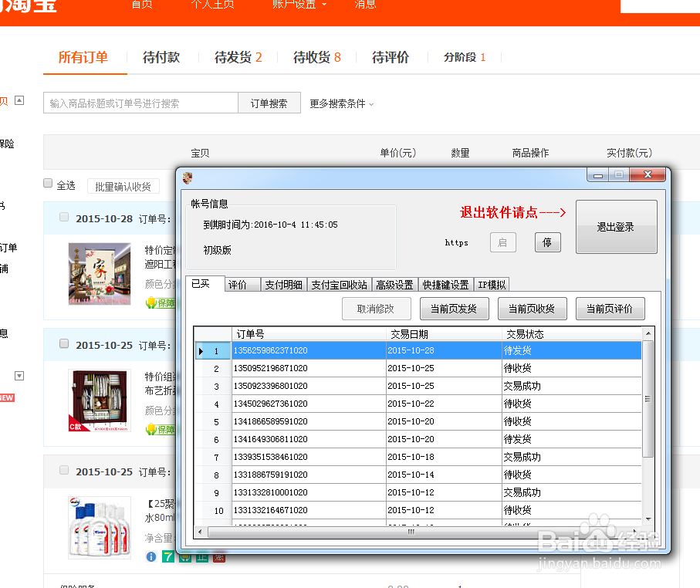This screenshot has height=588, width=700.
Task: Click the 交易日期 column header
Action: click(x=444, y=334)
